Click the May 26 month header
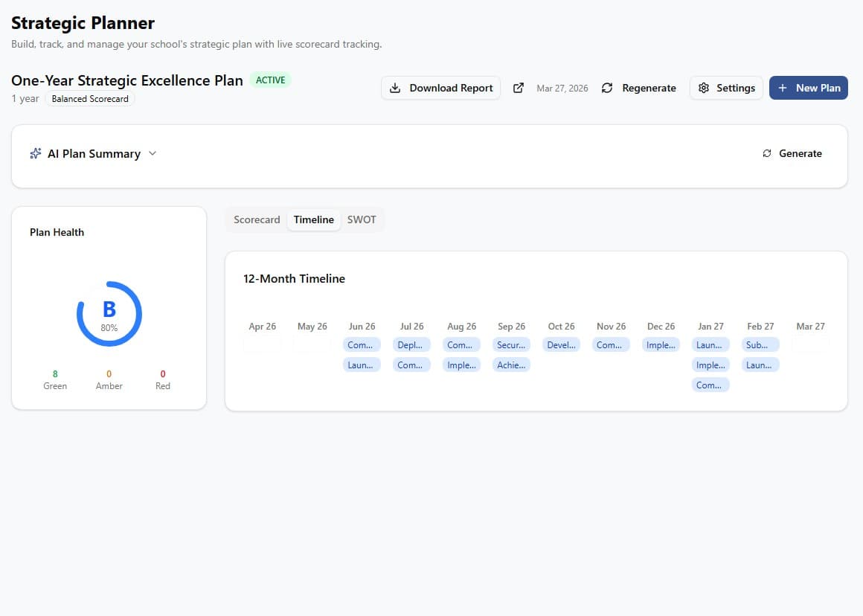Screen dimensions: 863x616 coord(312,327)
